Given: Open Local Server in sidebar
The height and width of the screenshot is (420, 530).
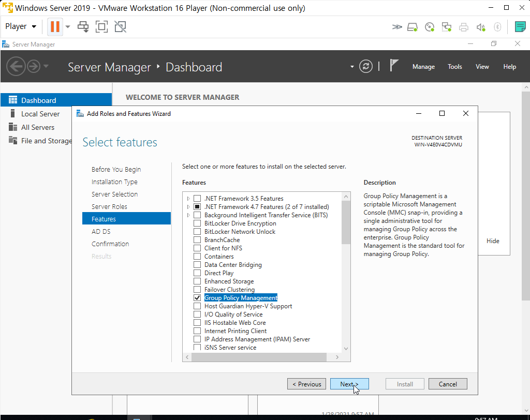Looking at the screenshot, I should pos(40,114).
